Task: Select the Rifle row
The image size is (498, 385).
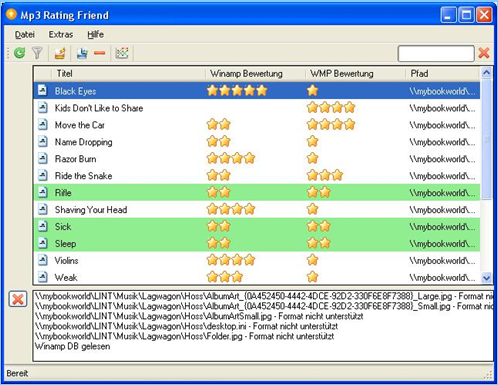Action: (257, 192)
